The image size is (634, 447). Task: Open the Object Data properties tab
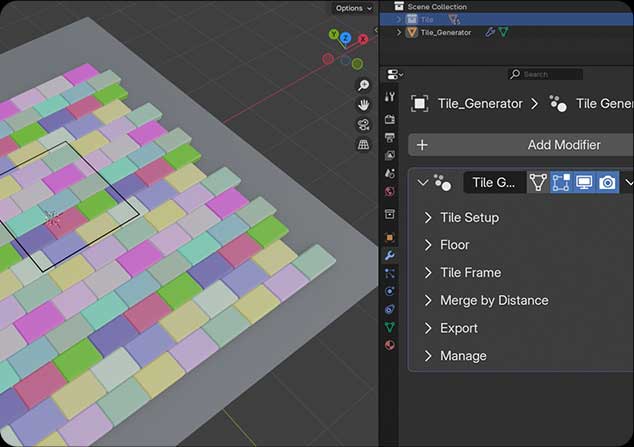pos(390,327)
